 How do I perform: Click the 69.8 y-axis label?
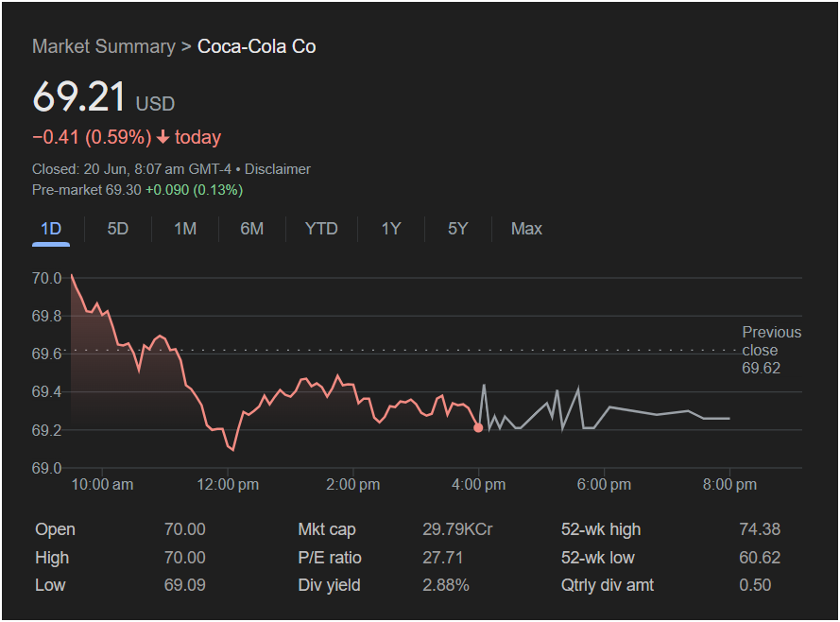point(46,316)
